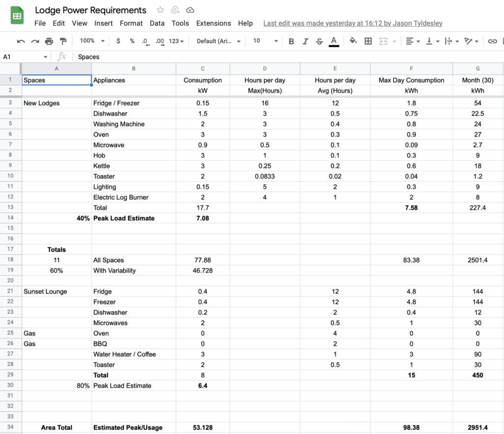504x434 pixels.
Task: Select the With Variability cell
Action: [x=134, y=271]
